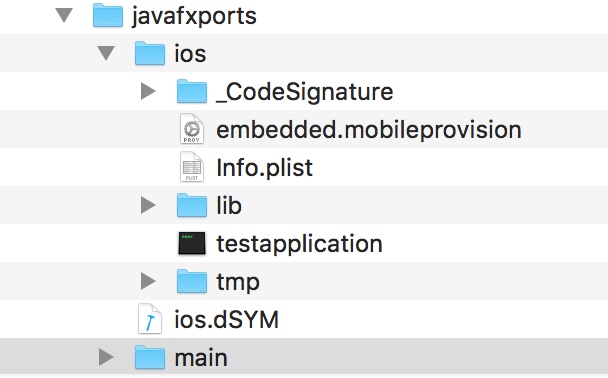The image size is (608, 378).
Task: Click the tmp folder icon
Action: 192,281
